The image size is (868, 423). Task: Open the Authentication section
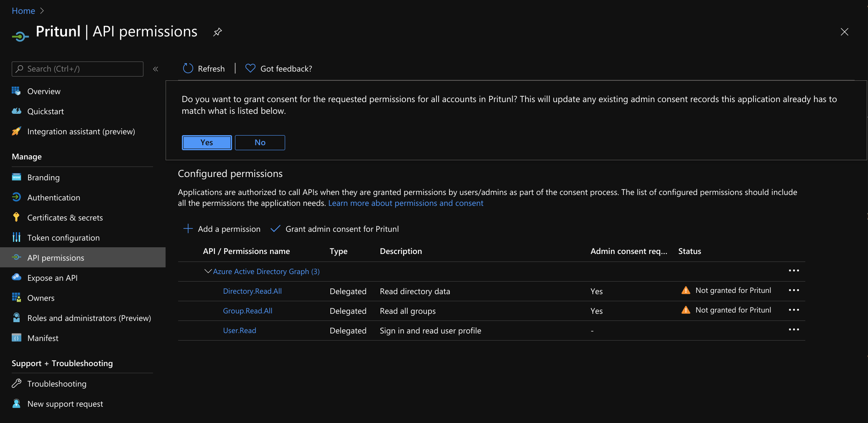(x=54, y=197)
